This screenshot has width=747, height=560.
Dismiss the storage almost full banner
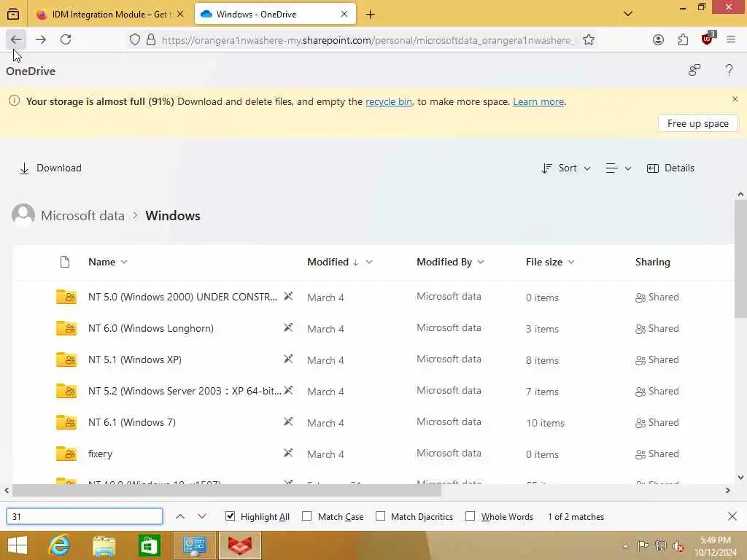tap(735, 99)
